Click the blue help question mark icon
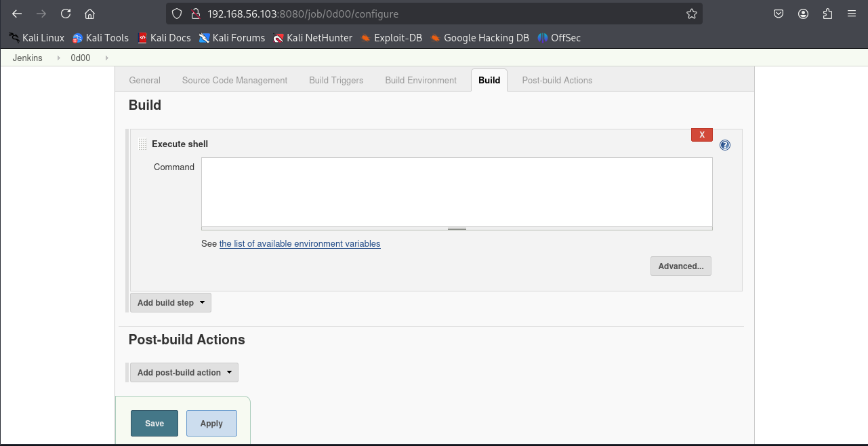 (x=725, y=145)
